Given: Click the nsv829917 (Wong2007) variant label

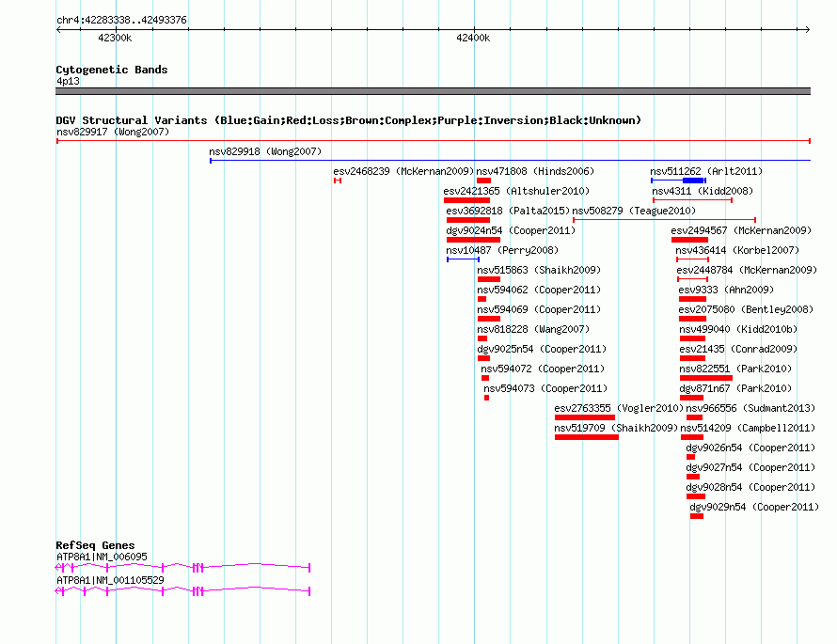Looking at the screenshot, I should 113,132.
